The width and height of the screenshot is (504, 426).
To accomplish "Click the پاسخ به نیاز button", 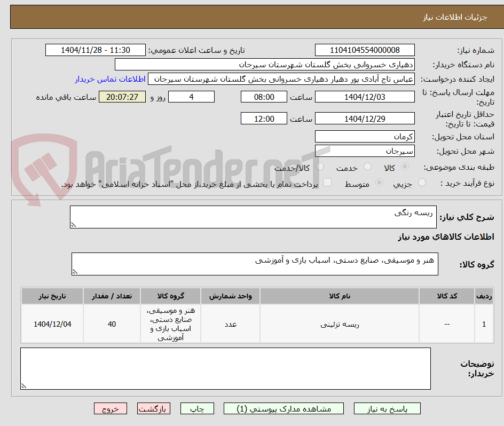I will (387, 408).
